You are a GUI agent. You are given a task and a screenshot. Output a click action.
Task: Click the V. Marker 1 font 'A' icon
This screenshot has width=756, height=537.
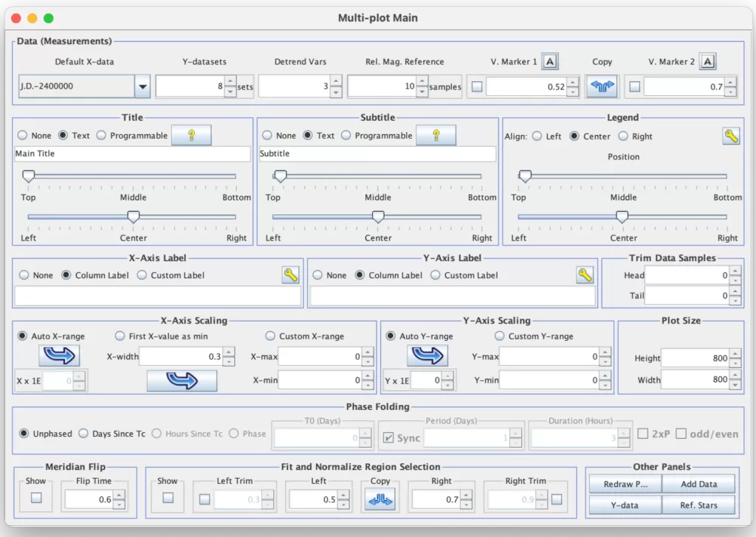(x=549, y=61)
